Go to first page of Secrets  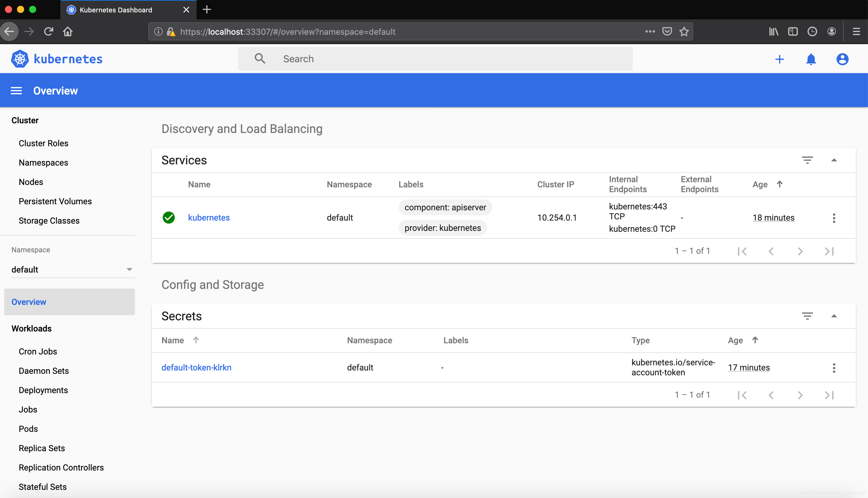[742, 395]
